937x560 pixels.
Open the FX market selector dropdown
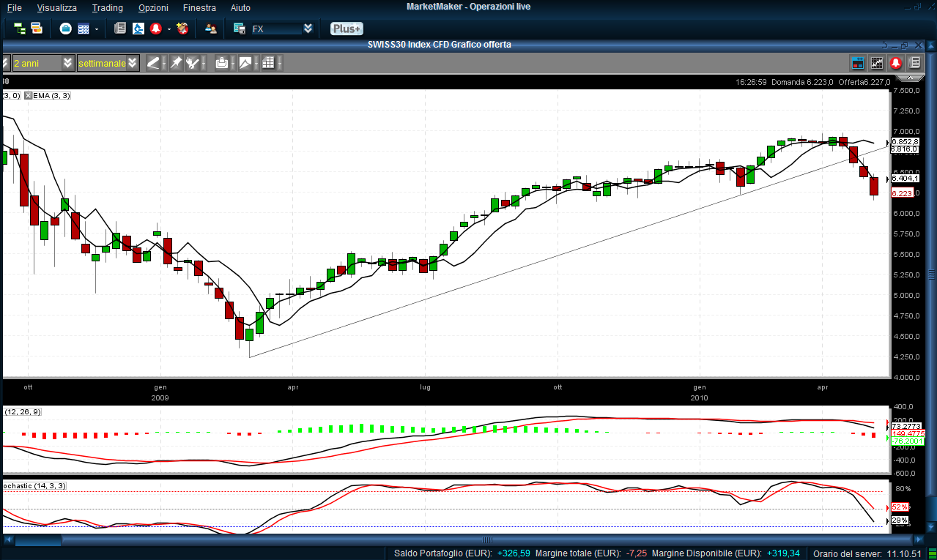click(x=308, y=29)
